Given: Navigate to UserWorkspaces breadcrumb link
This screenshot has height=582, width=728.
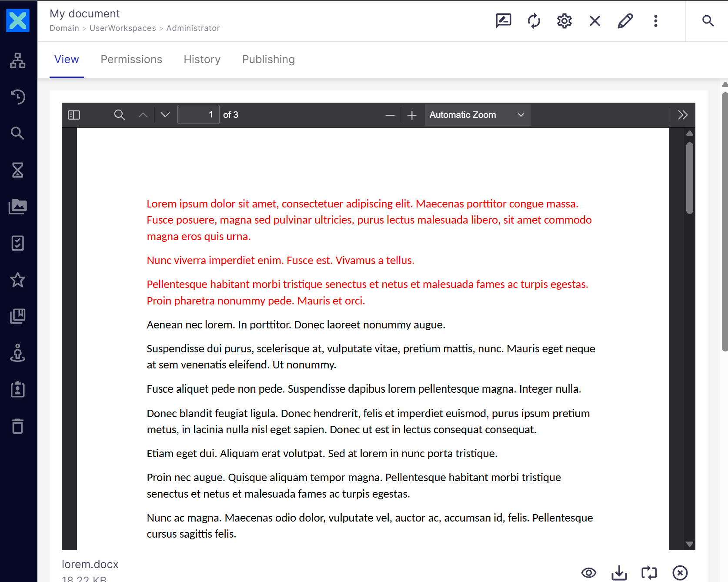Looking at the screenshot, I should pyautogui.click(x=123, y=28).
